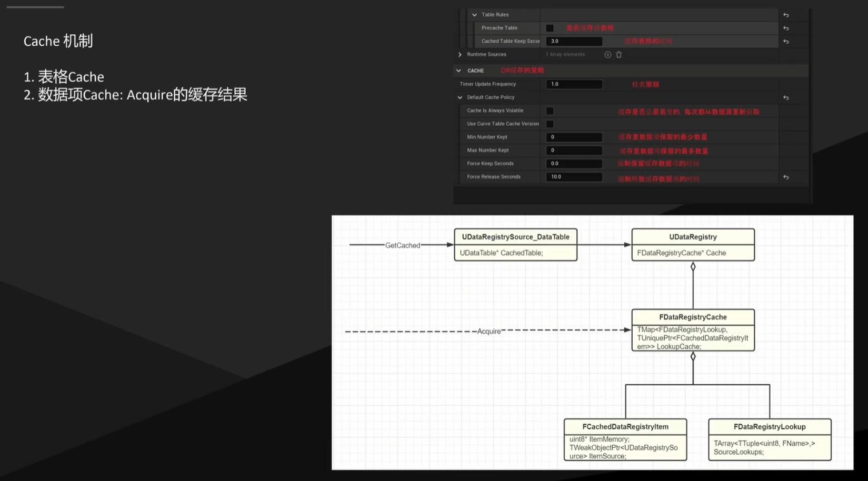The image size is (868, 481).
Task: Add element to Runtime Sources array
Action: click(607, 55)
